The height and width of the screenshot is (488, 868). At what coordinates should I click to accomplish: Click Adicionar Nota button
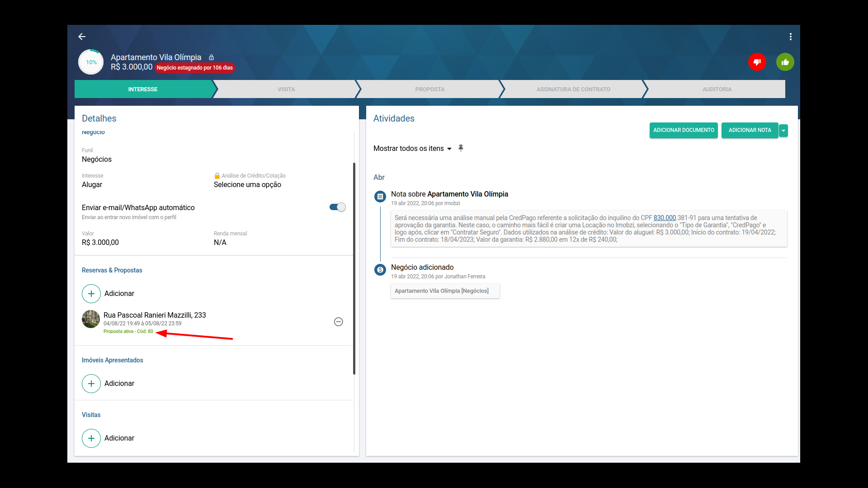[x=750, y=130]
